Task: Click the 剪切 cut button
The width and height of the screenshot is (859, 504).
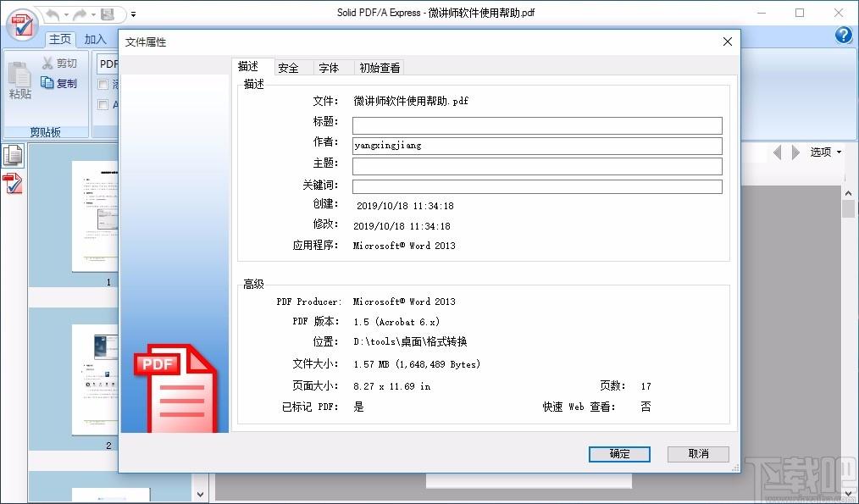Action: click(x=59, y=64)
